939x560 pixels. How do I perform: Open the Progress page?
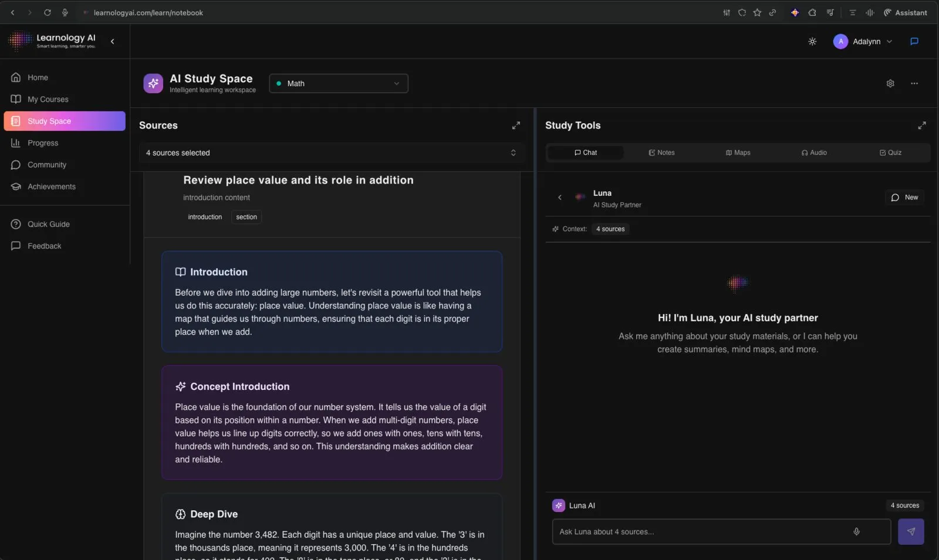coord(65,143)
